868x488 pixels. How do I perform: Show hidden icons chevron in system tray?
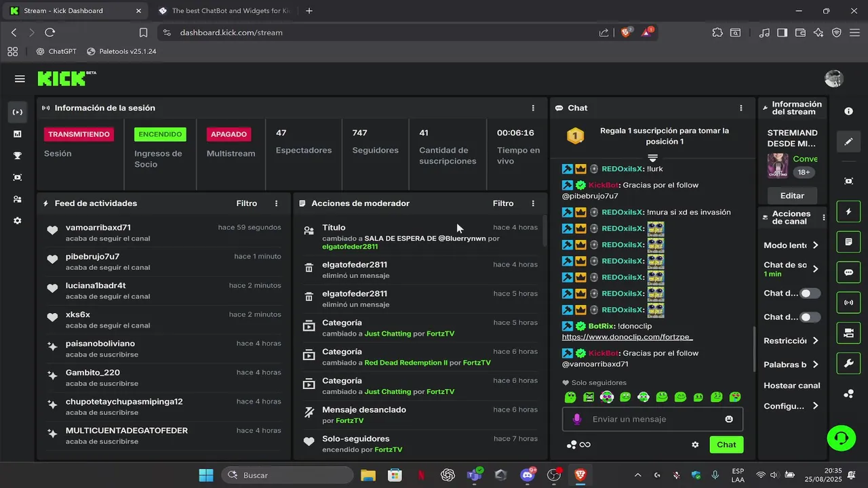pos(637,475)
